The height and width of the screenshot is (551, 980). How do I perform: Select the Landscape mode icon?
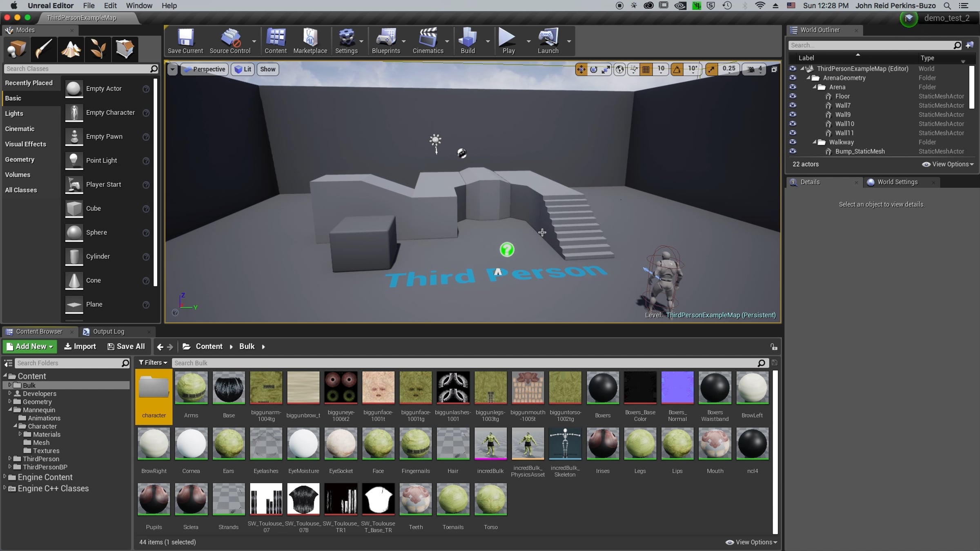71,49
